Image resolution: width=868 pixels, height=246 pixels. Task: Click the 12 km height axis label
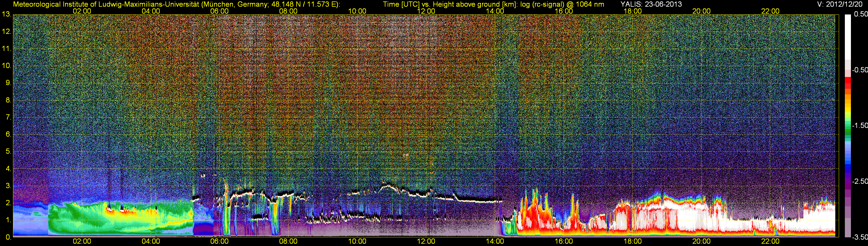6,32
